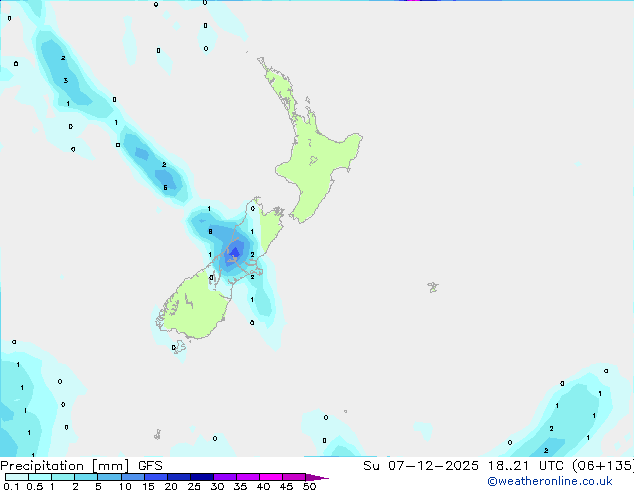Click the small sub-Antarctic island near bottom edge
Image resolution: width=634 pixels, height=490 pixels.
(x=158, y=435)
